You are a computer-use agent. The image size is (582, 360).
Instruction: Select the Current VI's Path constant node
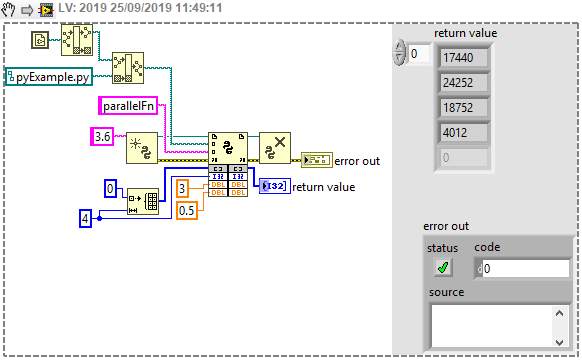[x=40, y=40]
